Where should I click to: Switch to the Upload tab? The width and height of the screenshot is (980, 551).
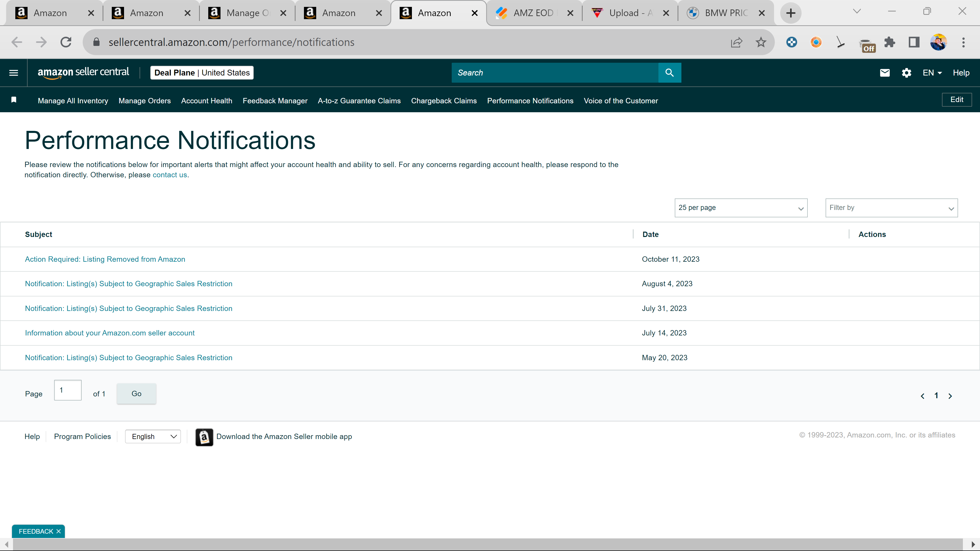click(x=630, y=13)
